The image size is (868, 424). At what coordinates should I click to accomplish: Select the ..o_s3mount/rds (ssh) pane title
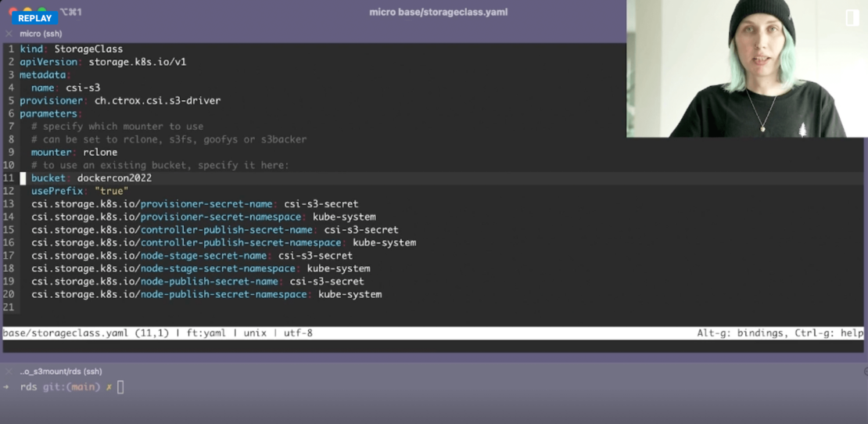pyautogui.click(x=61, y=372)
